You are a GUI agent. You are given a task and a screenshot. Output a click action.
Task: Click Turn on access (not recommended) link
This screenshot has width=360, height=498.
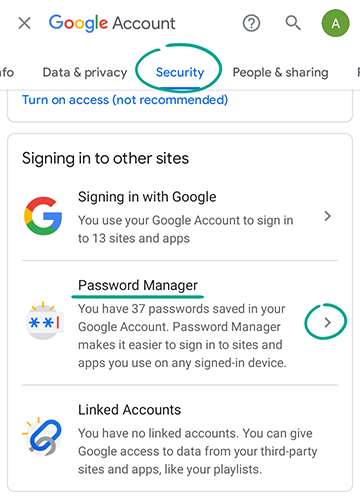pyautogui.click(x=125, y=100)
